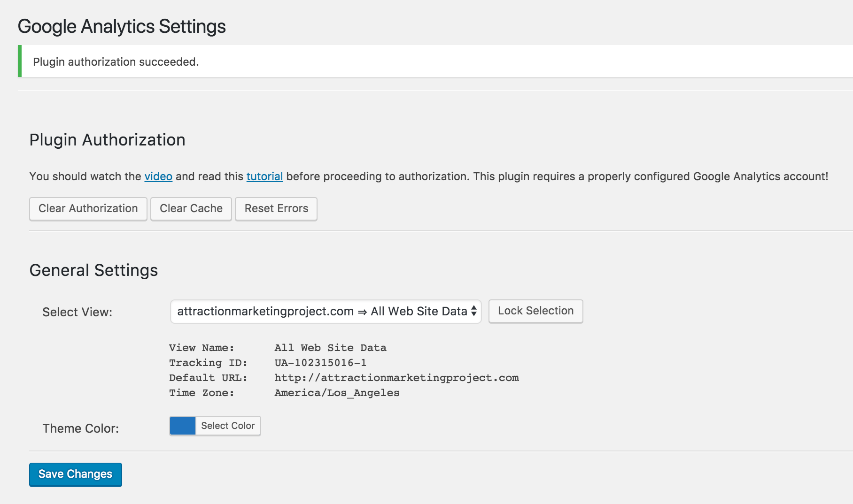853x504 pixels.
Task: Click the General Settings heading
Action: [x=93, y=270]
